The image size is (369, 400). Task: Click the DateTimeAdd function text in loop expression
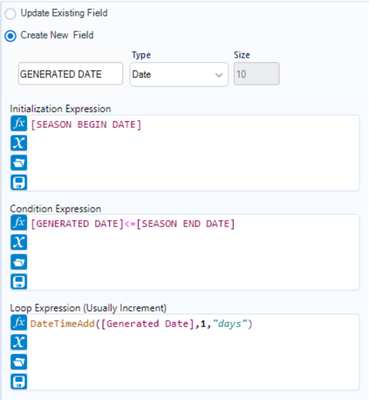coord(63,324)
